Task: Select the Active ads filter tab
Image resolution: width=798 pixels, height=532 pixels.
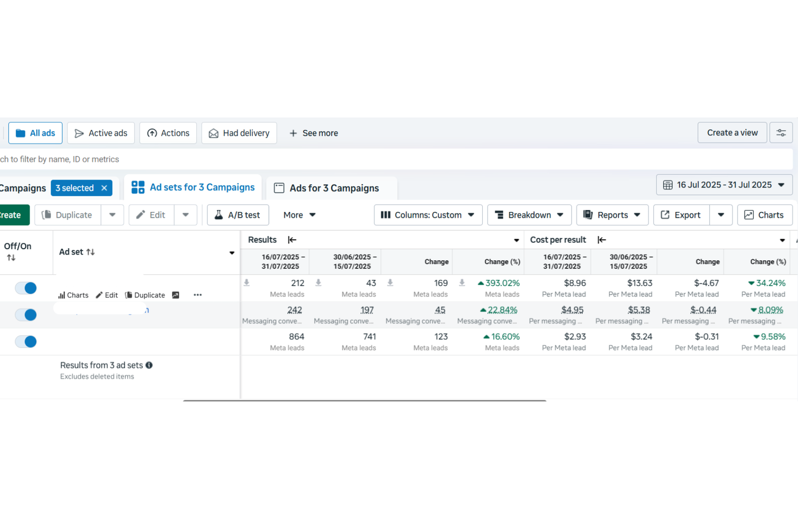Action: pos(101,133)
